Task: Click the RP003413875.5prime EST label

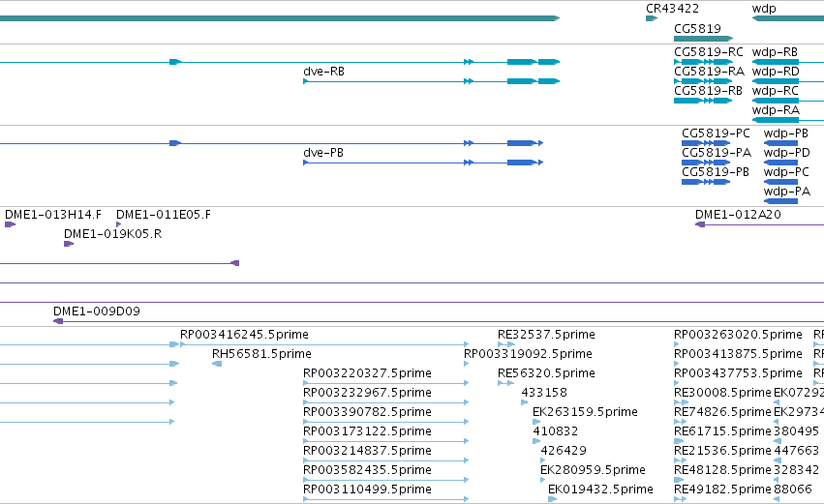Action: 739,354
